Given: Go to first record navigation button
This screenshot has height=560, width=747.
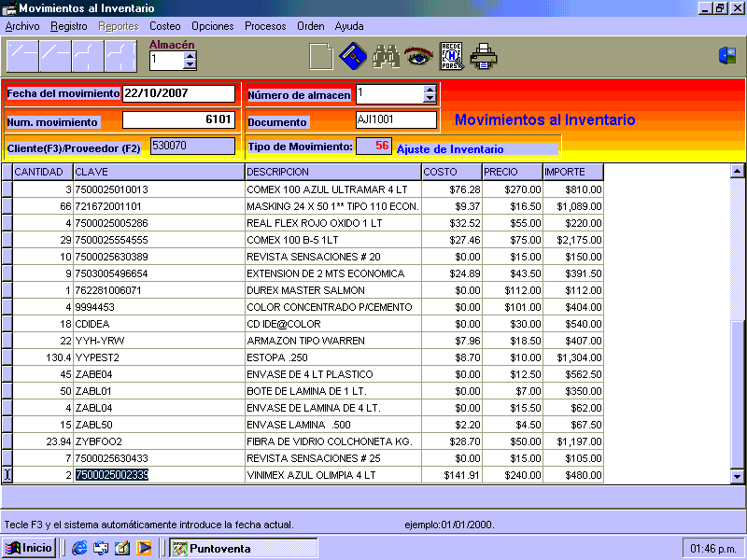Looking at the screenshot, I should click(22, 57).
